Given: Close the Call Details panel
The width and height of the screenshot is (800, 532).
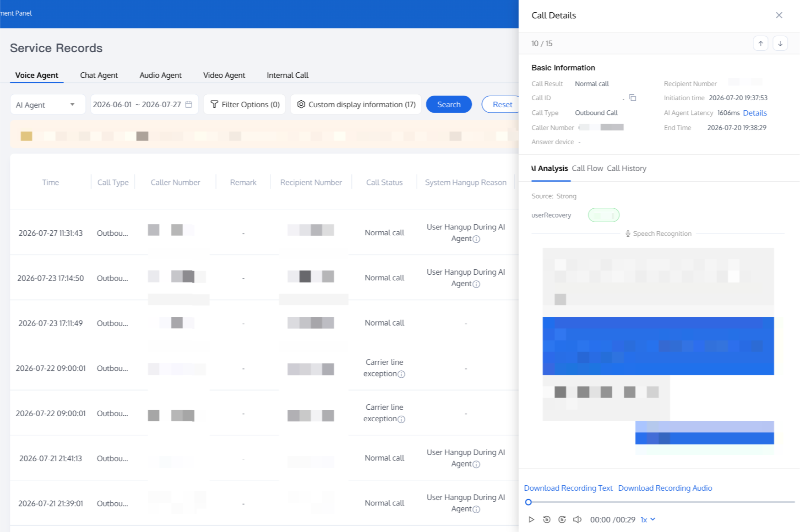Looking at the screenshot, I should coord(779,15).
